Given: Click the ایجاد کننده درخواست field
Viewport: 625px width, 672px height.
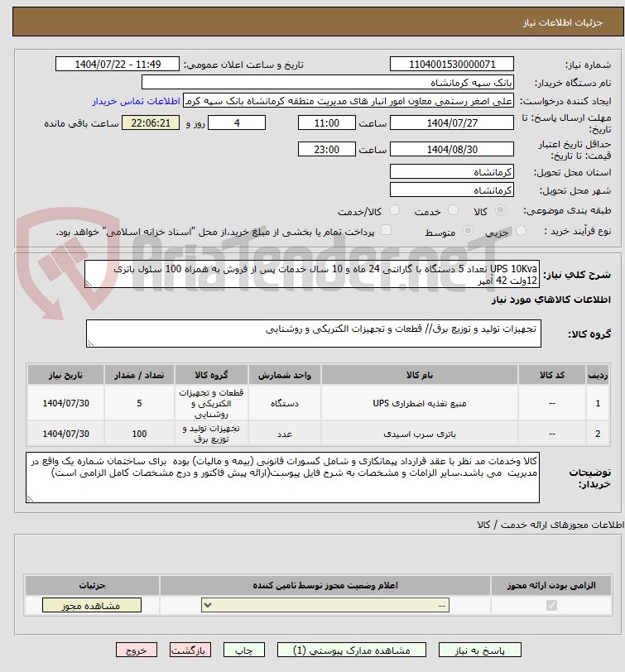Looking at the screenshot, I should point(348,101).
